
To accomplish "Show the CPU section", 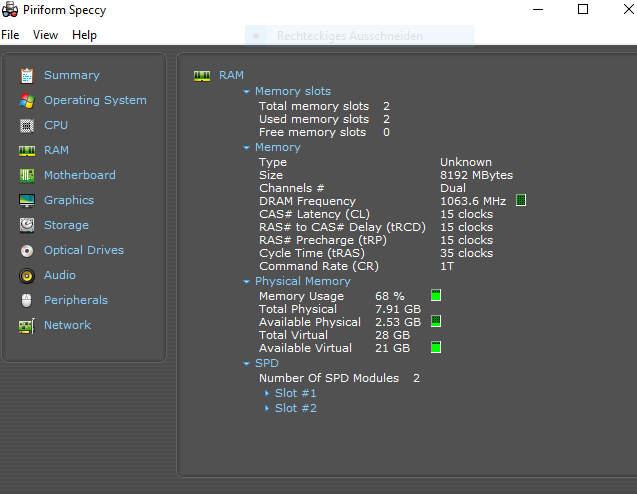I will tap(56, 125).
